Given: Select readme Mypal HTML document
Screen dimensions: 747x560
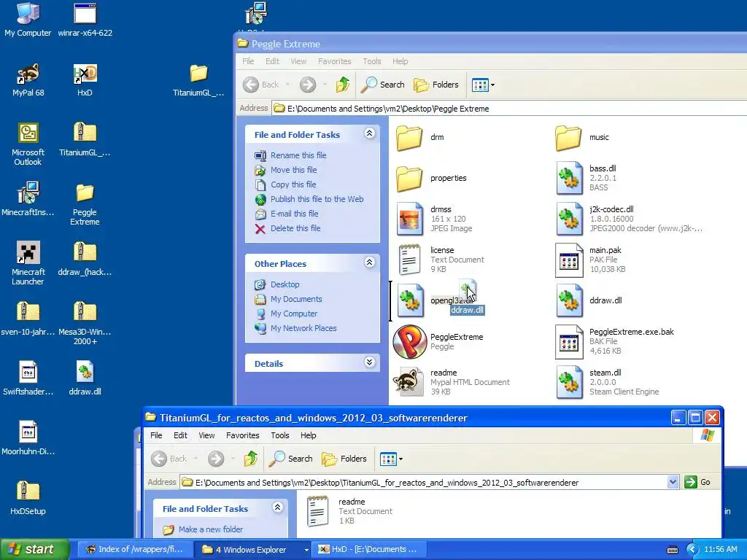Looking at the screenshot, I should [x=452, y=382].
